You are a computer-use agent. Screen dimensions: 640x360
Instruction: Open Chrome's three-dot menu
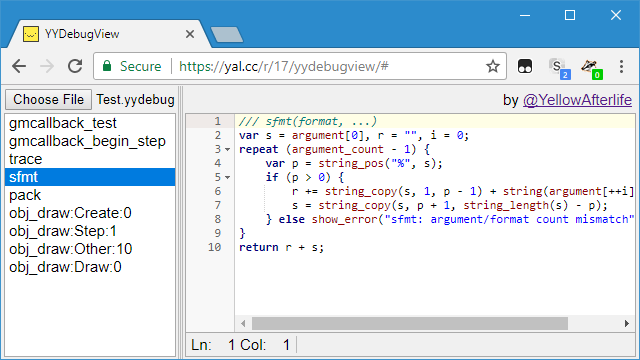click(621, 66)
